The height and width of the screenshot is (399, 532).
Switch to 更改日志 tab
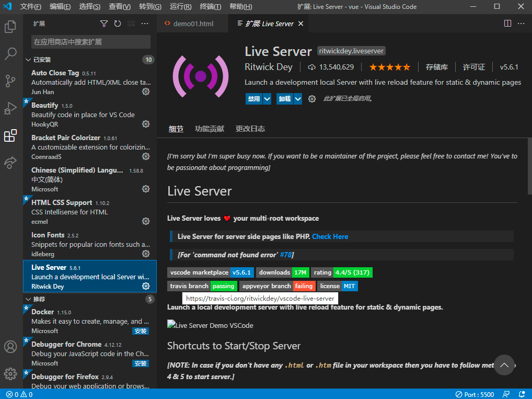click(250, 129)
